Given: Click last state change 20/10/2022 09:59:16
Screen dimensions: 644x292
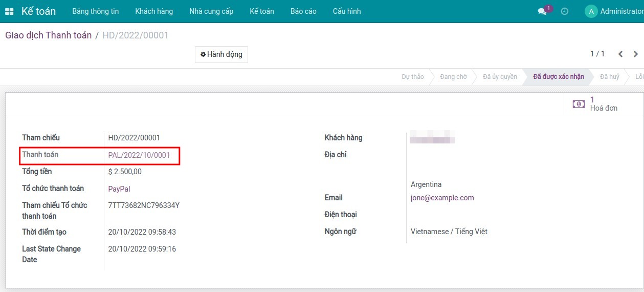Looking at the screenshot, I should click(142, 249).
